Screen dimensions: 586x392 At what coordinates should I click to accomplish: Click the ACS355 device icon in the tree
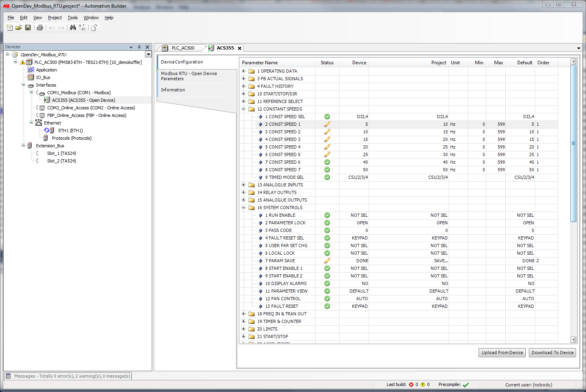47,100
